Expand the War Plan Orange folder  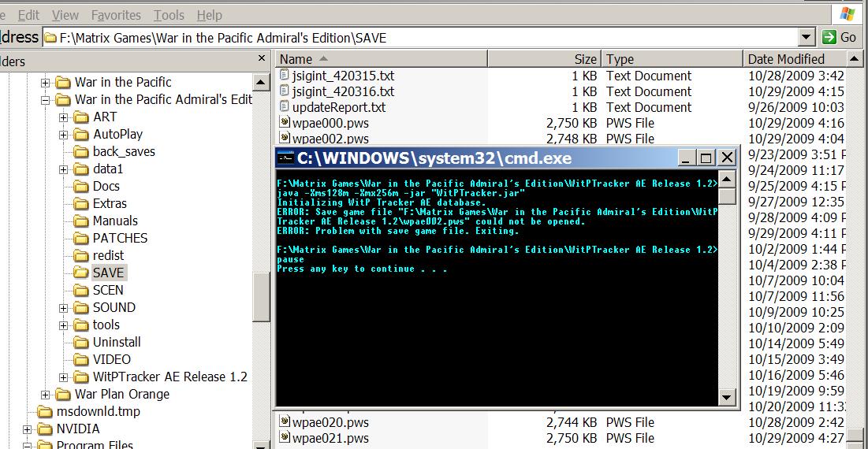click(46, 395)
